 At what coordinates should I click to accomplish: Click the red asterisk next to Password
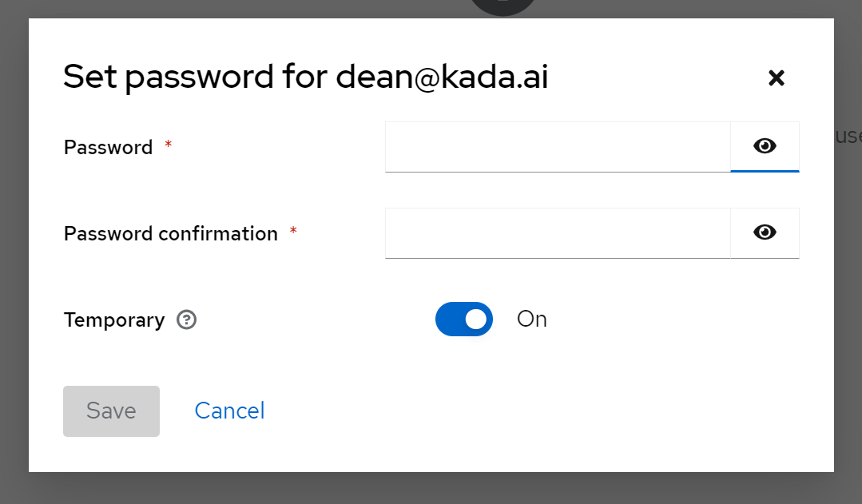click(168, 145)
